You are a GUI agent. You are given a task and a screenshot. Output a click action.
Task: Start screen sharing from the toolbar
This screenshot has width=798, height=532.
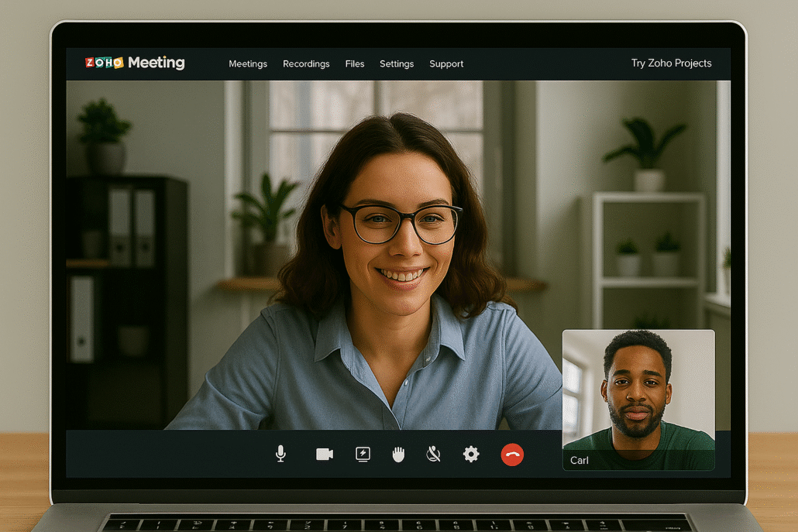pos(363,455)
